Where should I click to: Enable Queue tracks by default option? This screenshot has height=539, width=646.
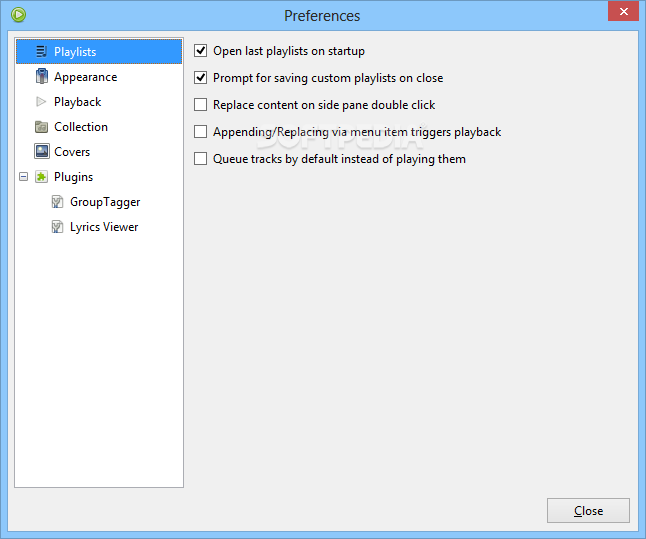201,159
